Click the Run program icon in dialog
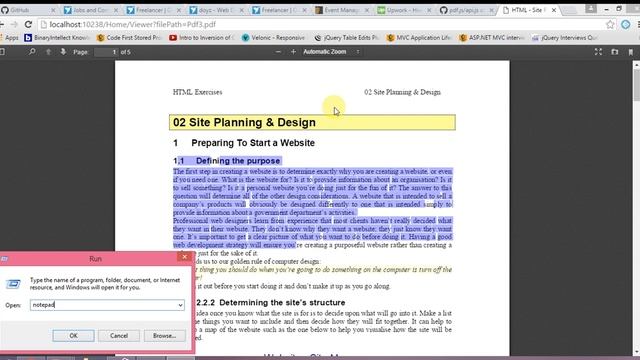 [13, 283]
